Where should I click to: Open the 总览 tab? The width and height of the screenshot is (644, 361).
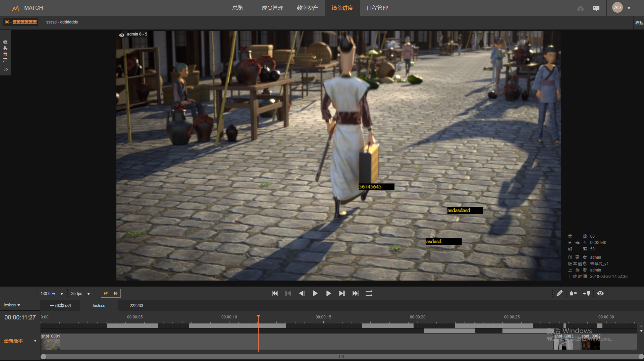coord(238,8)
